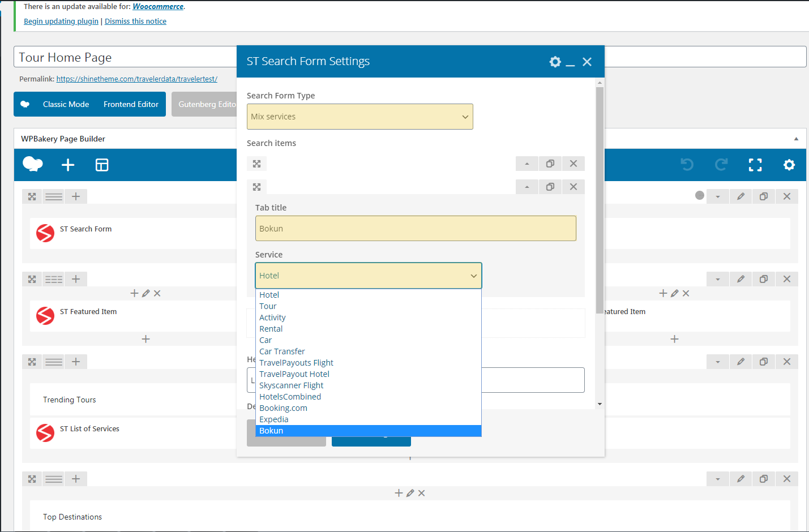
Task: Duplicate the Bokun search item
Action: point(550,187)
